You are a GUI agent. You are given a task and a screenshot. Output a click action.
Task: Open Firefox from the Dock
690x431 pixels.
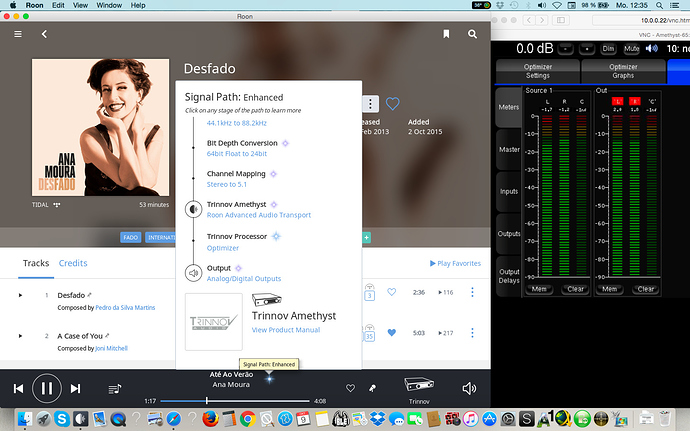(211, 419)
